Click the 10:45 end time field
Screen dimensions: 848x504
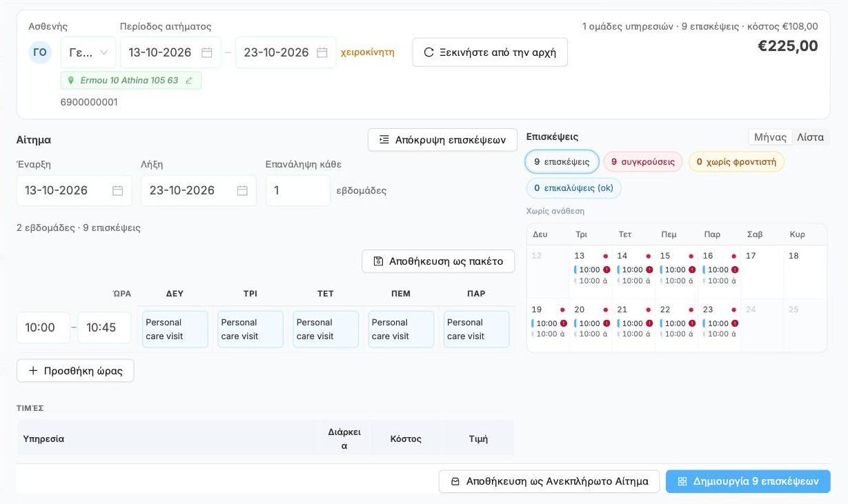(104, 327)
